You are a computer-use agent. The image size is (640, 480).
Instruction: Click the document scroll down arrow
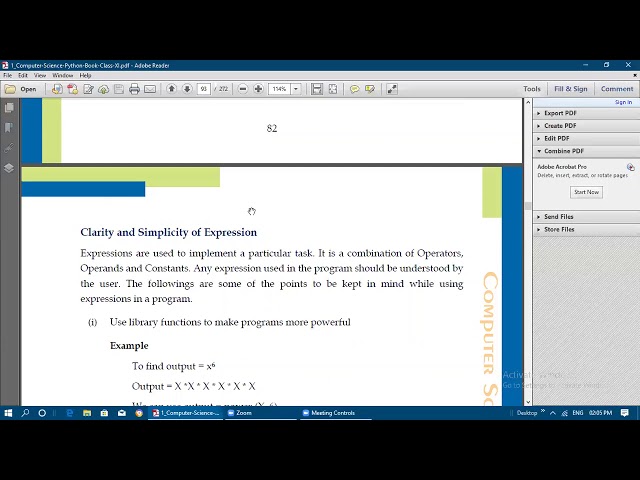coord(528,402)
